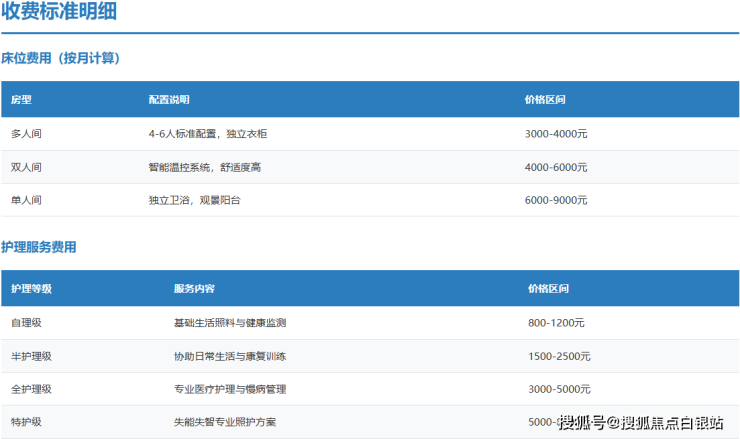The height and width of the screenshot is (439, 740).
Task: Select the 6000-9000元 price cell
Action: (x=556, y=200)
